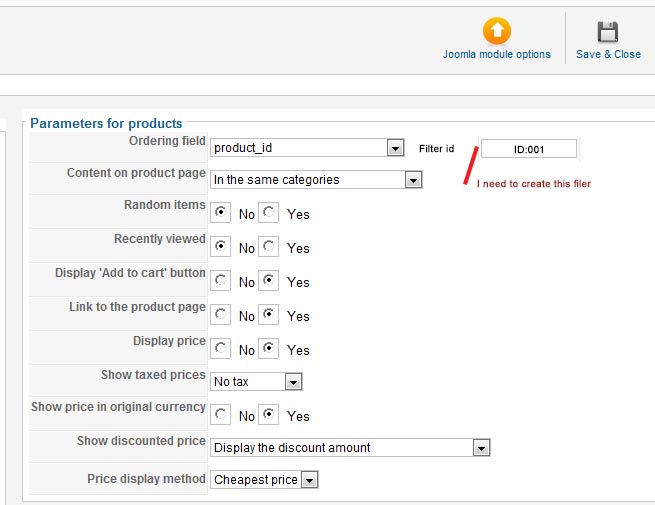Select No for Show price in original currency
Viewport: 655px width, 505px height.
[x=221, y=414]
